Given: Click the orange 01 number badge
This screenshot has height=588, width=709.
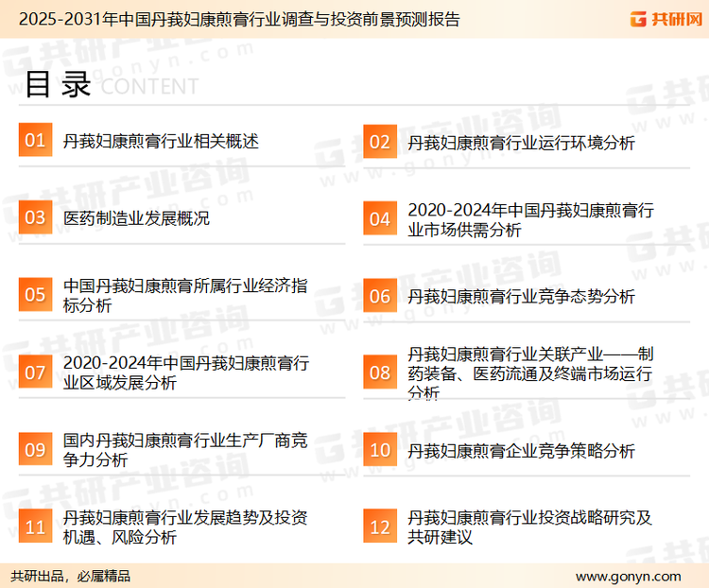Looking at the screenshot, I should (x=35, y=140).
